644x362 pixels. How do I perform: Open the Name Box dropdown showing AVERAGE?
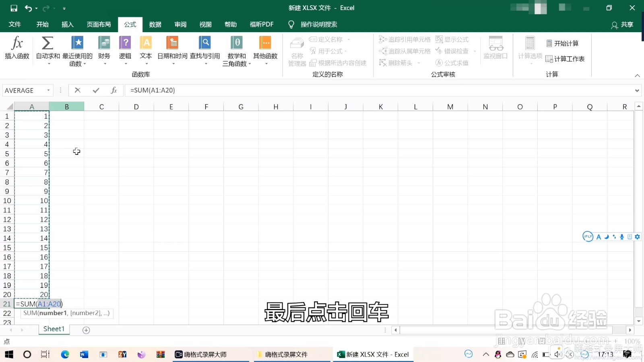point(49,90)
